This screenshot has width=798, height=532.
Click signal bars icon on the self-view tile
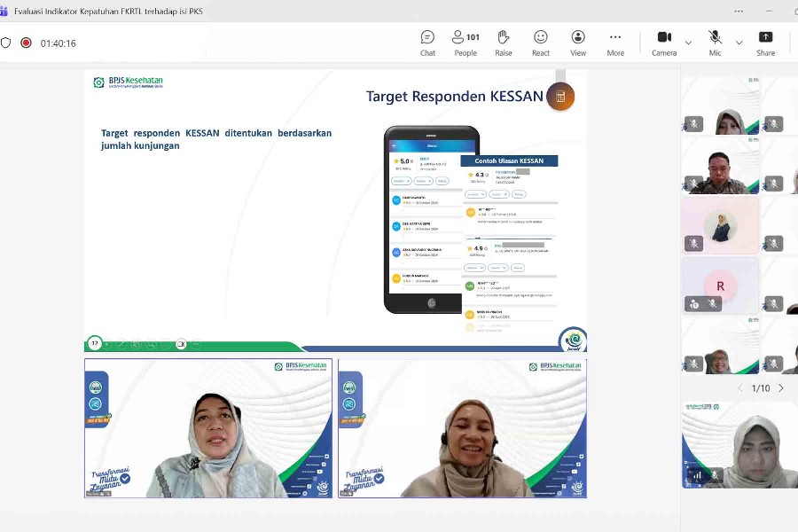pyautogui.click(x=697, y=475)
